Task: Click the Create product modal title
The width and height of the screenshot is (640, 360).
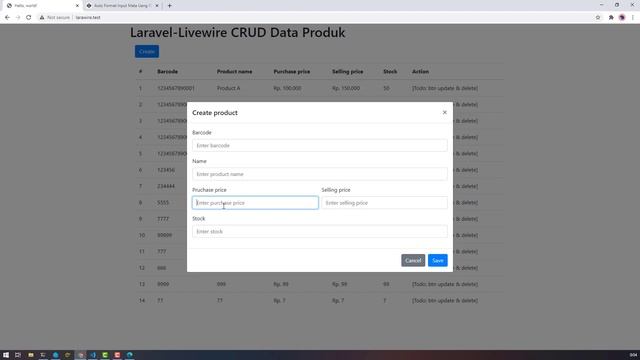Action: coord(215,113)
